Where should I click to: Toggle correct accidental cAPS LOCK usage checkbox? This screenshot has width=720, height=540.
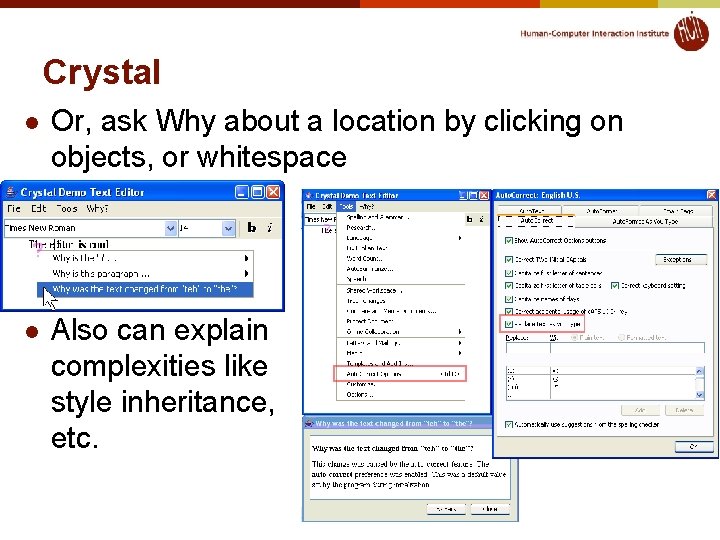coord(509,311)
